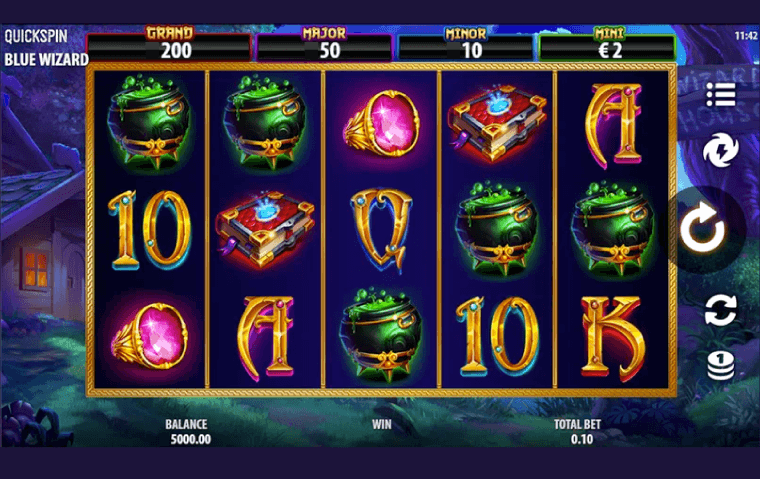Activate the turbo lightning spin icon
The width and height of the screenshot is (760, 479).
[721, 150]
